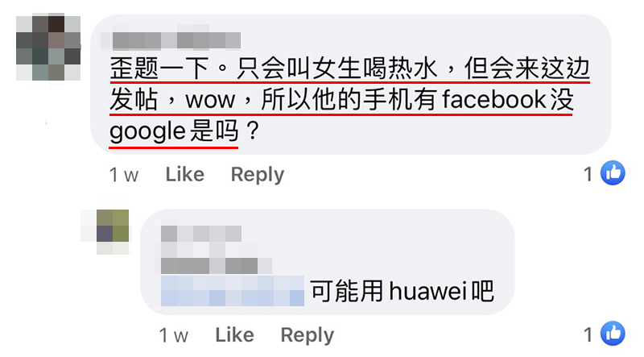The image size is (644, 357).
Task: Show reaction count beside huawei reply
Action: [x=588, y=334]
